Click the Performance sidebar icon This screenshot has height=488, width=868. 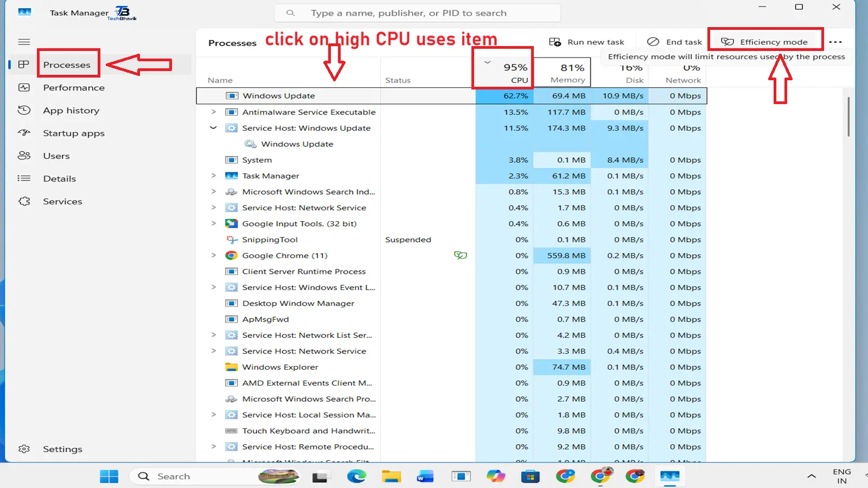(x=24, y=87)
